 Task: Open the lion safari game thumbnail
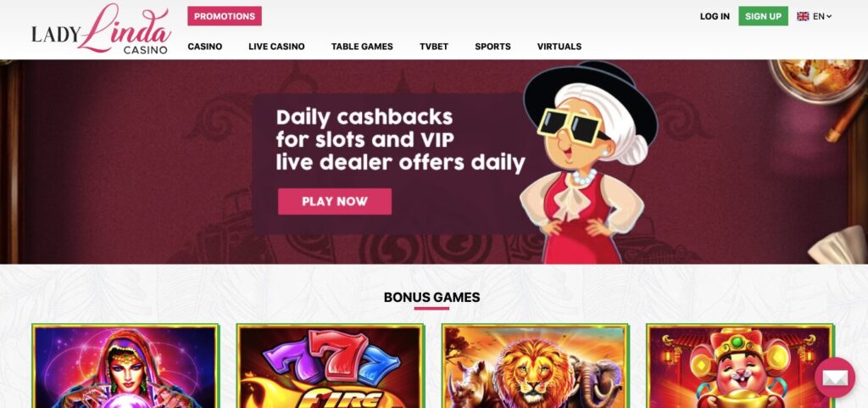click(x=536, y=366)
